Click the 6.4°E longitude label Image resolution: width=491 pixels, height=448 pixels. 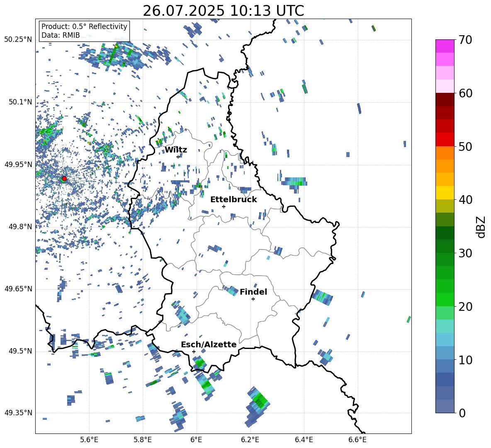tap(304, 440)
